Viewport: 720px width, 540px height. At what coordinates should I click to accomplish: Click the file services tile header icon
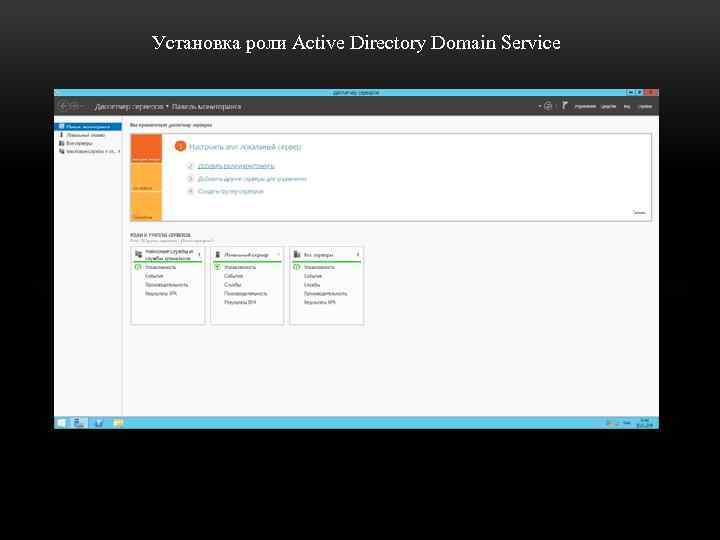point(138,254)
